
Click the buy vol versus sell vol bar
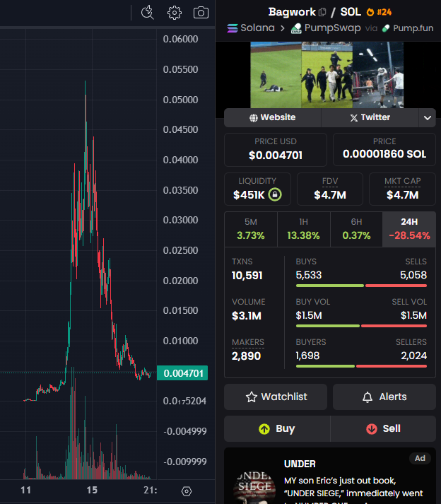pyautogui.click(x=361, y=326)
